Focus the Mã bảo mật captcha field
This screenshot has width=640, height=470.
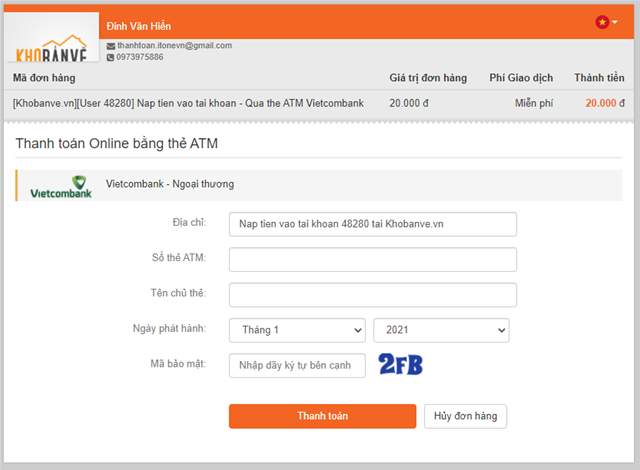click(297, 366)
